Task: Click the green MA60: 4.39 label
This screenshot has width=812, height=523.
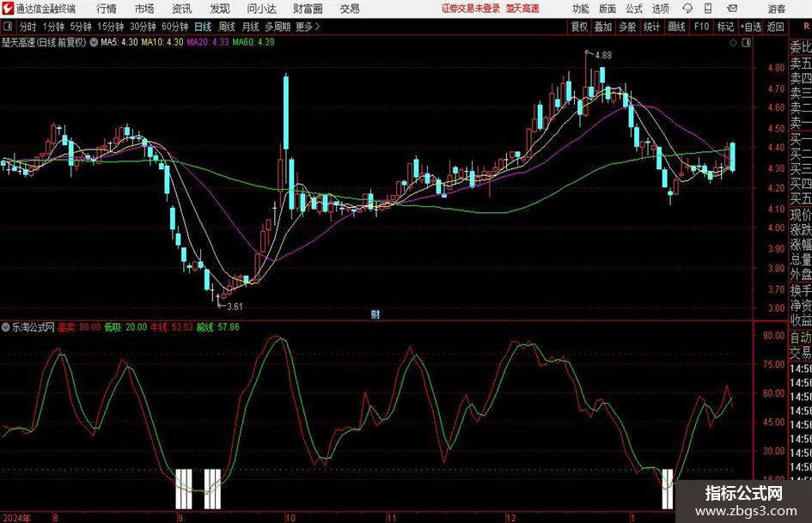Action: (253, 42)
